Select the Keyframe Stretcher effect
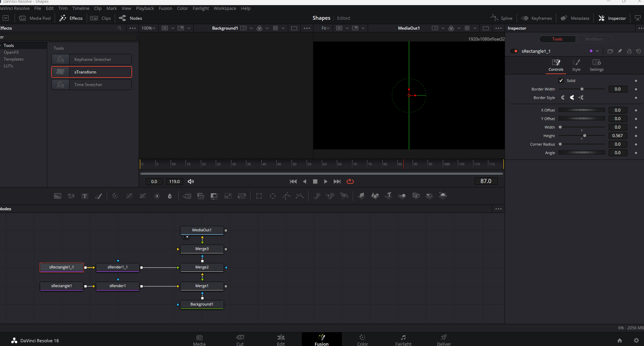Image resolution: width=644 pixels, height=346 pixels. click(92, 60)
